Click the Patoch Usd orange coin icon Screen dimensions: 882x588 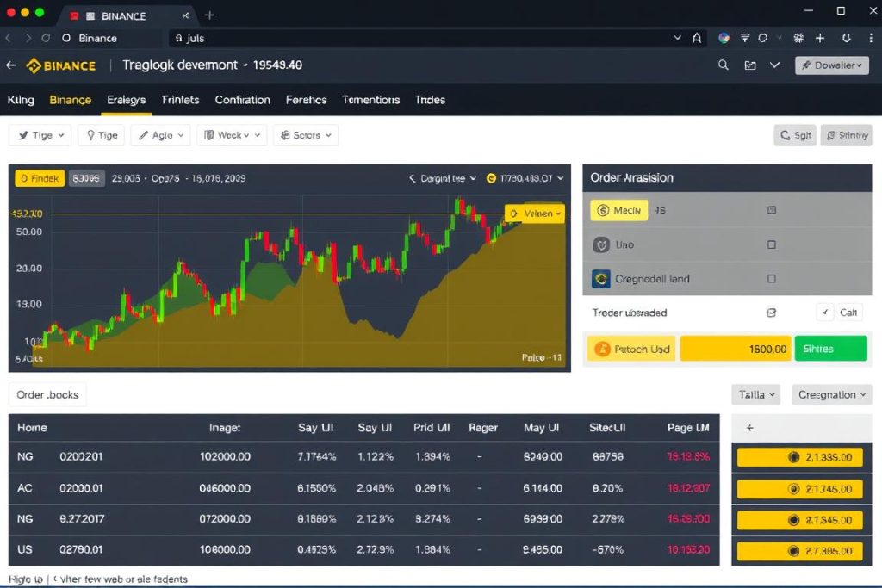602,349
